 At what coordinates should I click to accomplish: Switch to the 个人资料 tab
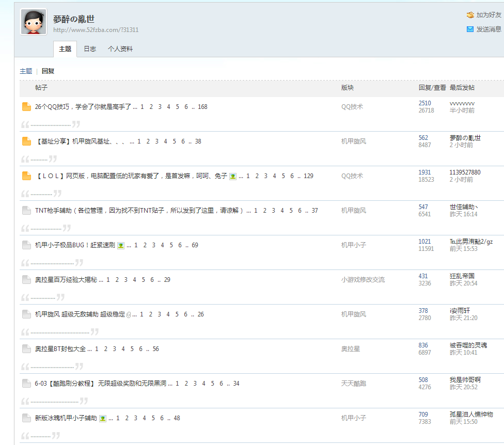[x=120, y=49]
